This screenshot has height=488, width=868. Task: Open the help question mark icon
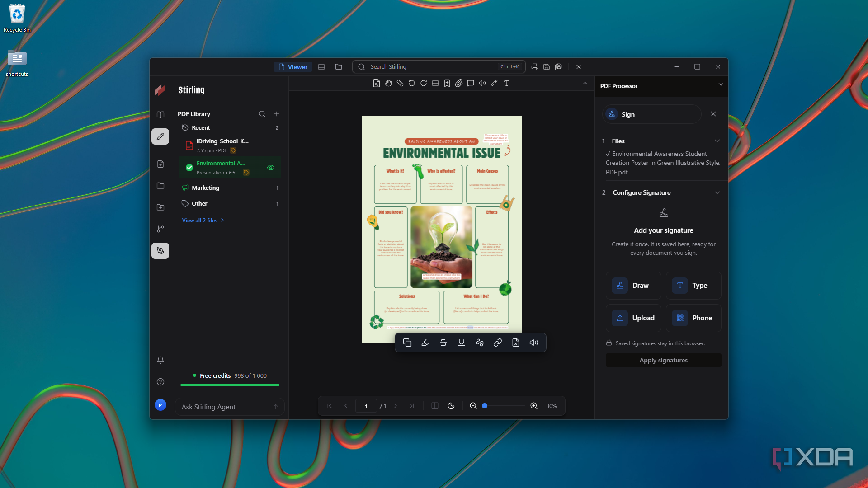[x=160, y=382]
